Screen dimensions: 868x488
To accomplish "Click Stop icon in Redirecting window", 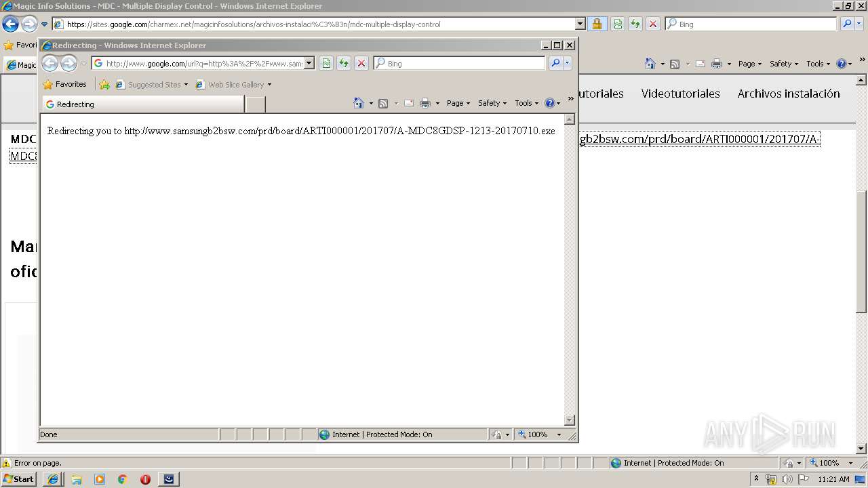I will coord(361,63).
